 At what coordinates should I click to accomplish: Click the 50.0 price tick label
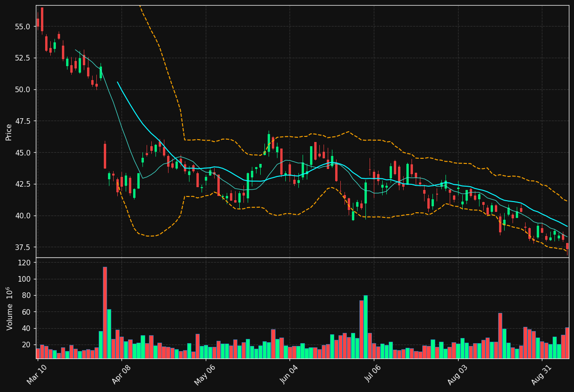(x=23, y=89)
